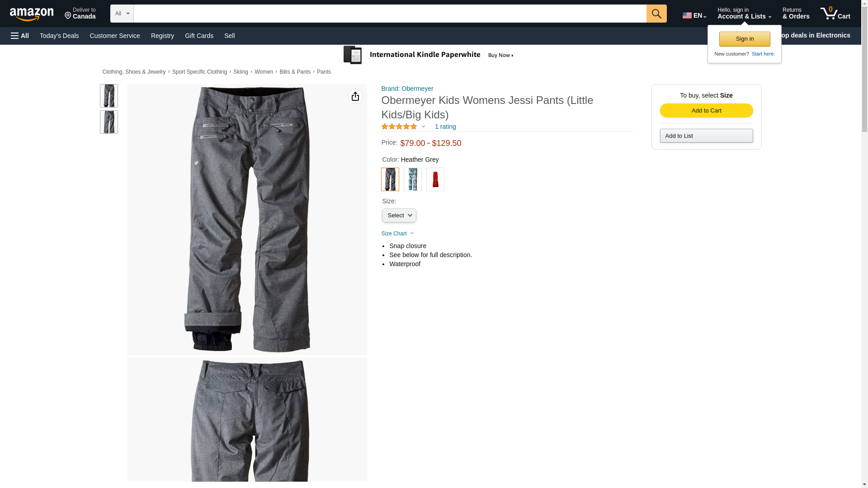Click the Deliver to Canada location icon
The image size is (868, 488).
click(68, 16)
